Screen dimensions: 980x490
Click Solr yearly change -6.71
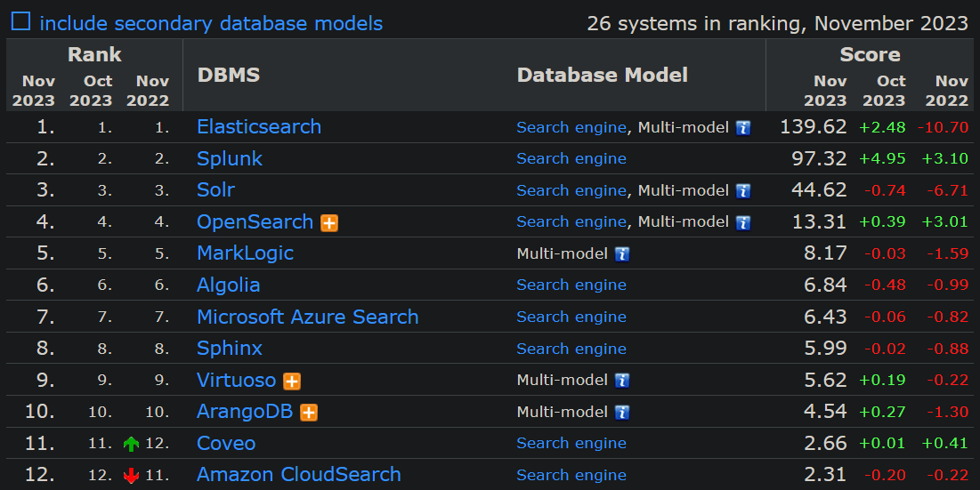click(x=947, y=190)
